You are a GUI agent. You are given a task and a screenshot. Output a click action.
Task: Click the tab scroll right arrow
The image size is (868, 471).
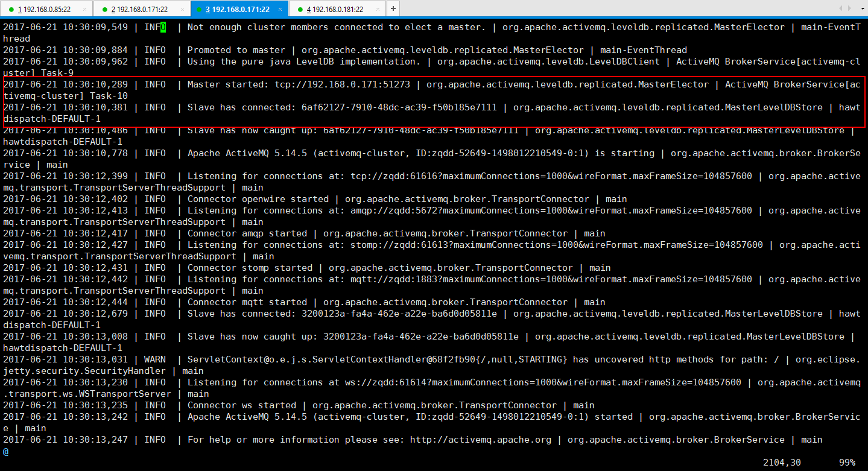849,8
